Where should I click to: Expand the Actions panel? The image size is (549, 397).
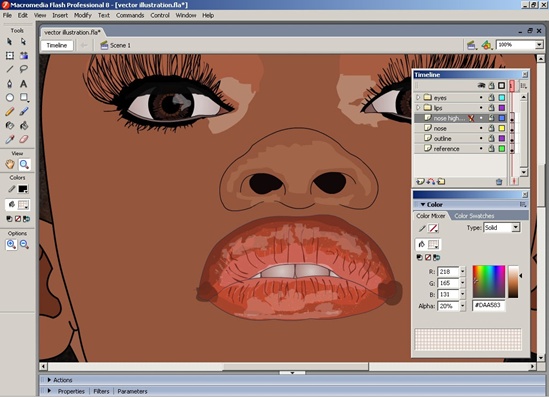point(49,380)
